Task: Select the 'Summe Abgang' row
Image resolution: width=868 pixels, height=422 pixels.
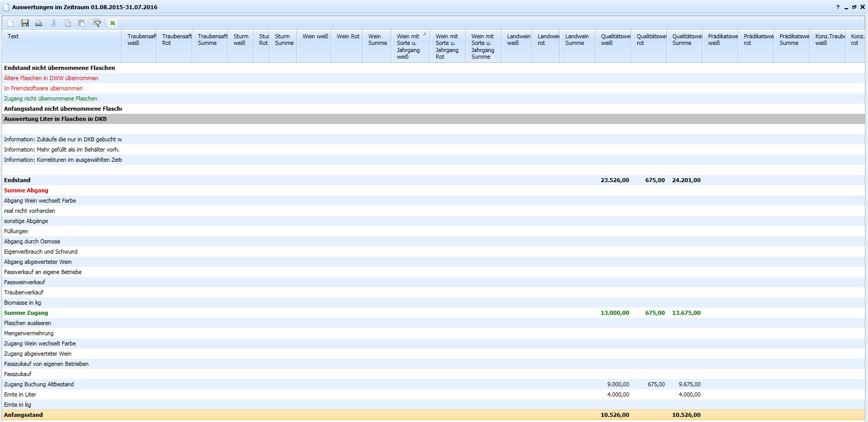Action: point(27,190)
